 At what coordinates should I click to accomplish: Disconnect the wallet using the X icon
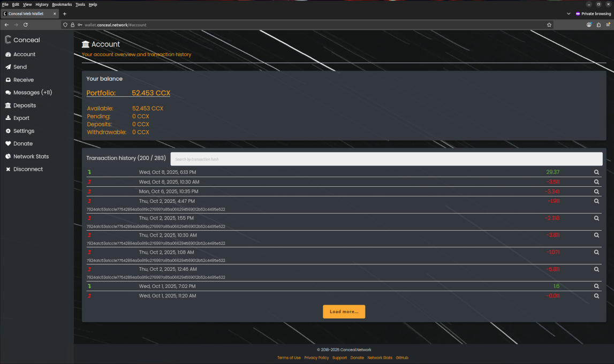point(7,169)
